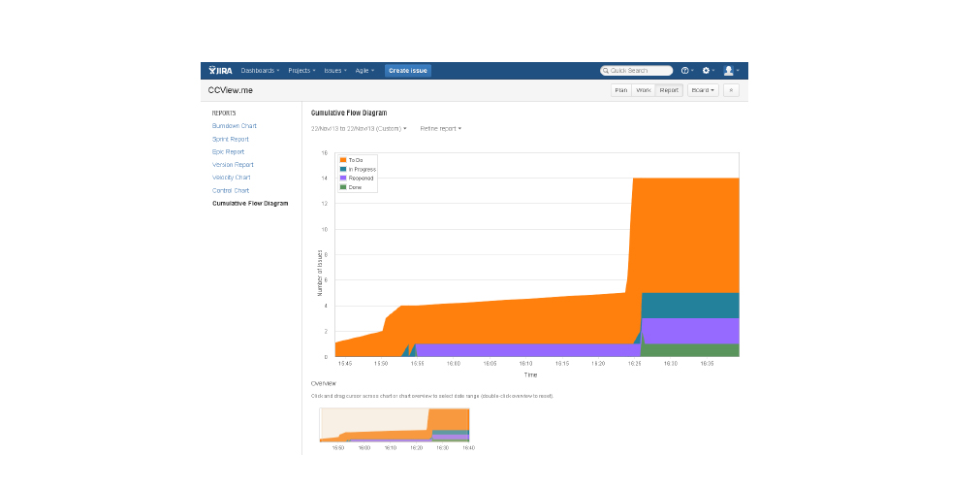Click into the Quick Search field
980x488 pixels.
(638, 71)
